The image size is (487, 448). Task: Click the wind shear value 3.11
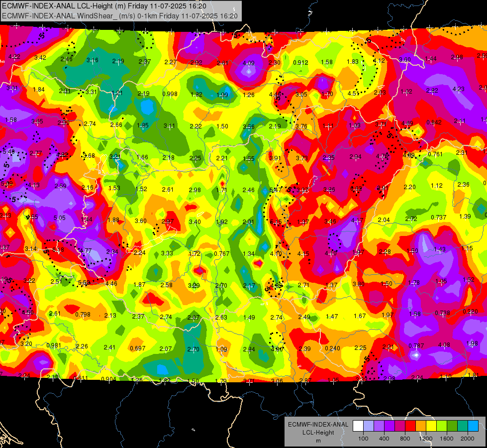[169, 126]
